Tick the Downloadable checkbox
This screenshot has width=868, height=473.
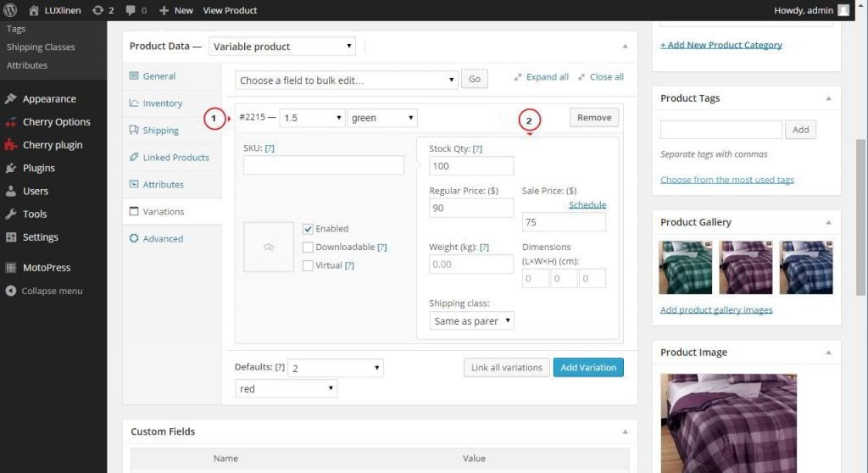pos(309,248)
